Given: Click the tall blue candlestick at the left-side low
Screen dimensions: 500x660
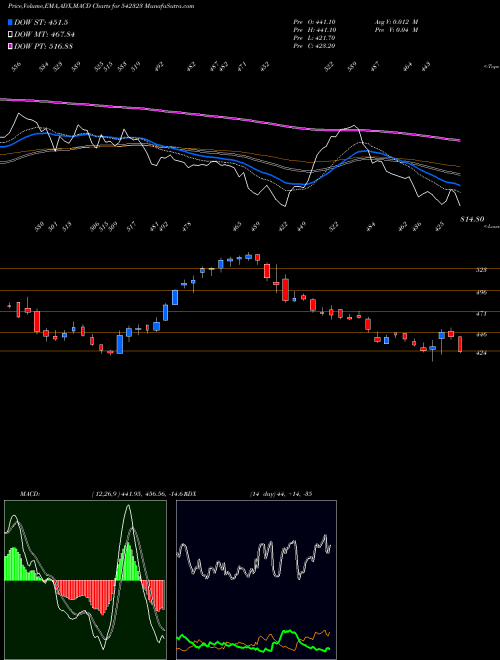Looking at the screenshot, I should (x=120, y=344).
